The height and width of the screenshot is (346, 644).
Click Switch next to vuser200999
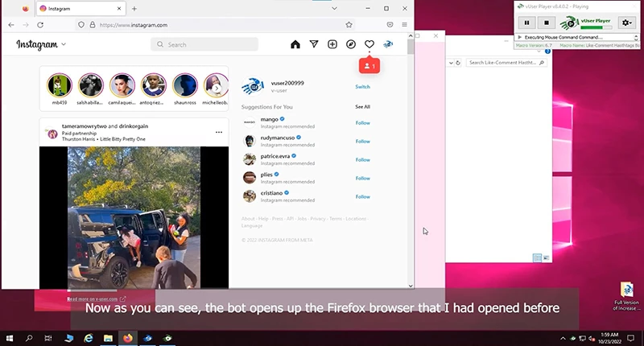(x=363, y=87)
